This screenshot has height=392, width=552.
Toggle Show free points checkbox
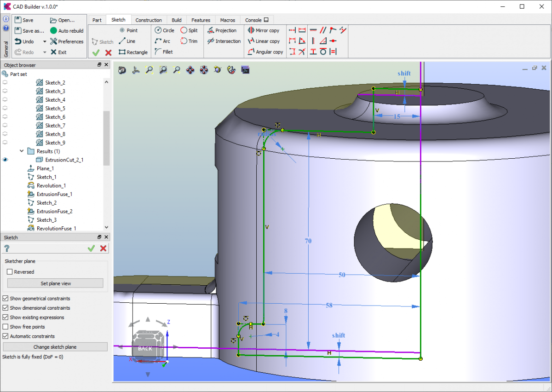pyautogui.click(x=6, y=327)
